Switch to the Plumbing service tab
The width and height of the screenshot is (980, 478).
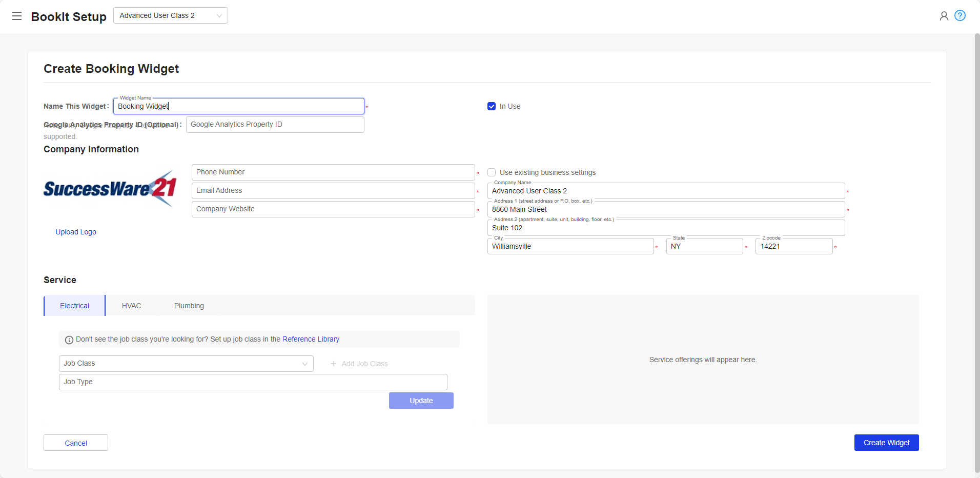(x=189, y=305)
